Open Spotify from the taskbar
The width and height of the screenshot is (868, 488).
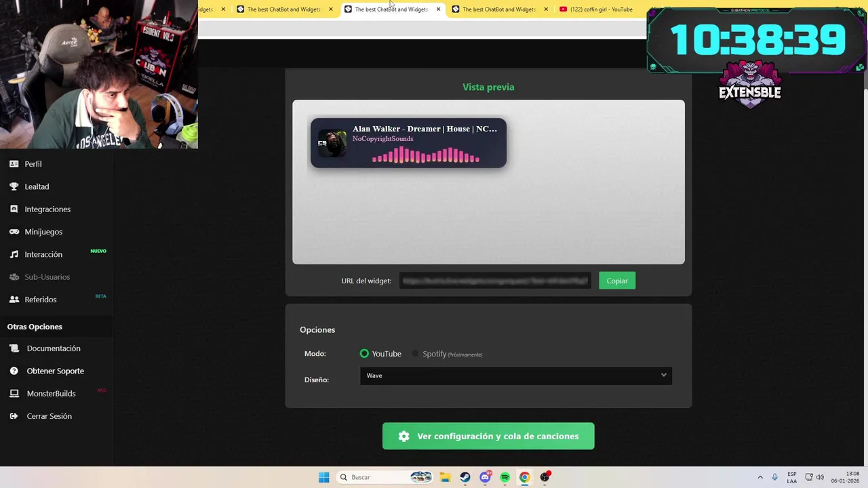click(505, 477)
